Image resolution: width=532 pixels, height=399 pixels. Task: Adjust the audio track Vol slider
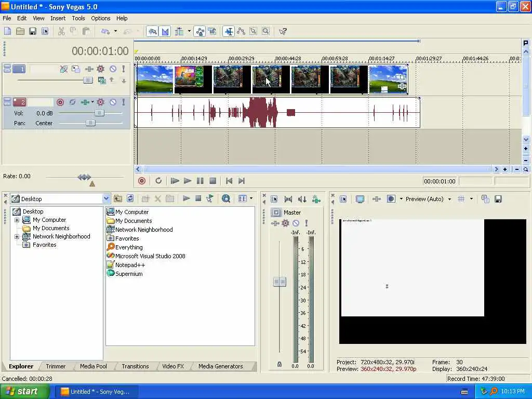pyautogui.click(x=99, y=113)
